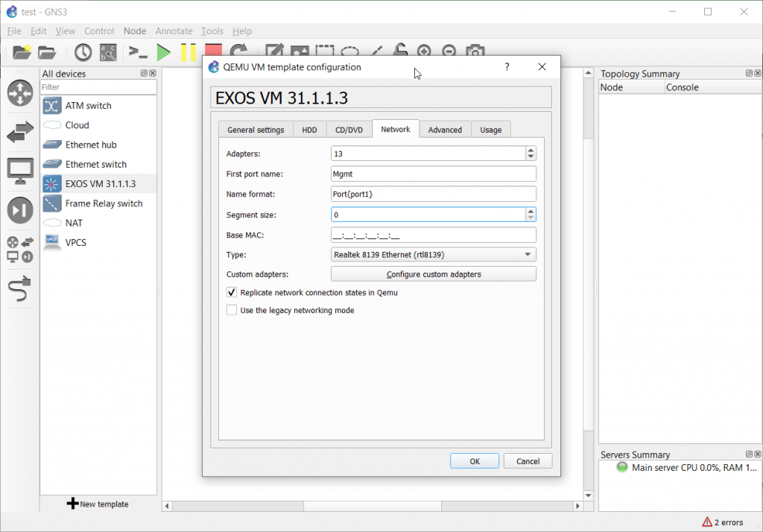Click the canvas horizontal scrollbar thumb
Viewport: 763px width, 532px height.
373,506
